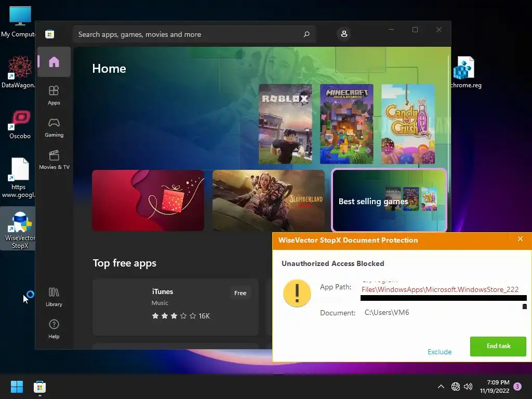Open the Home tab in Microsoft Store sidebar
This screenshot has height=399, width=532.
coord(54,62)
